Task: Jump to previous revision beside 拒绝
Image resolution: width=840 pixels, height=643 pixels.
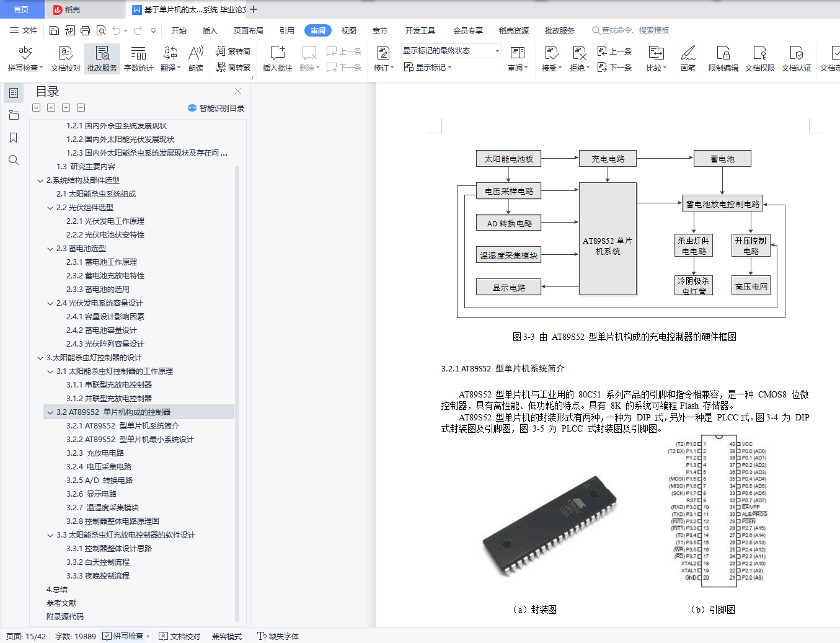Action: pos(614,51)
